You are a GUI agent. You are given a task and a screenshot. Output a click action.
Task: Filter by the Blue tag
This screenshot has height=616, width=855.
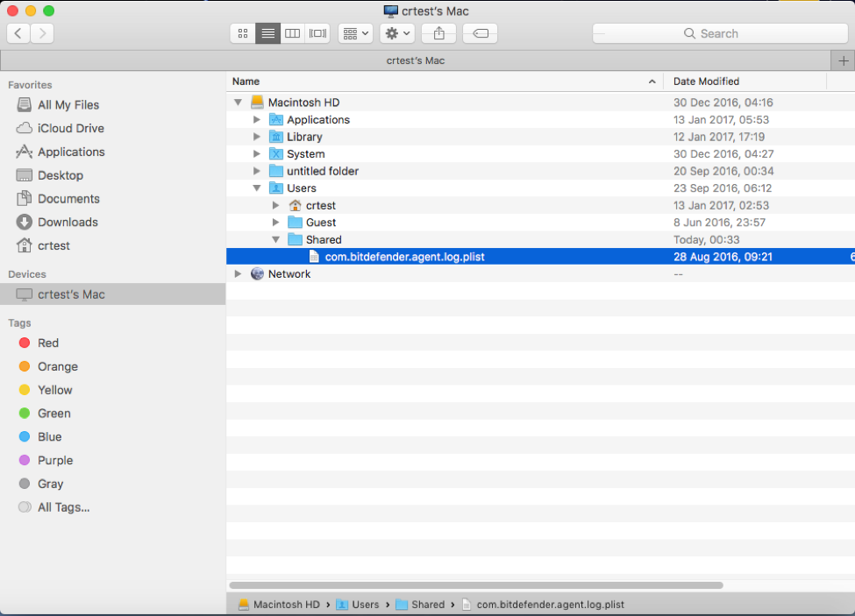pos(49,437)
